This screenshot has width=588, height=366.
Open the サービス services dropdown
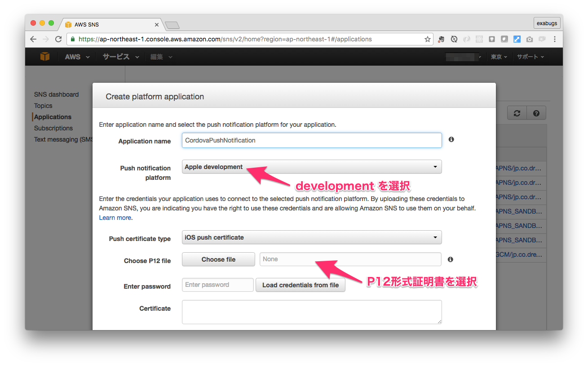(x=121, y=57)
